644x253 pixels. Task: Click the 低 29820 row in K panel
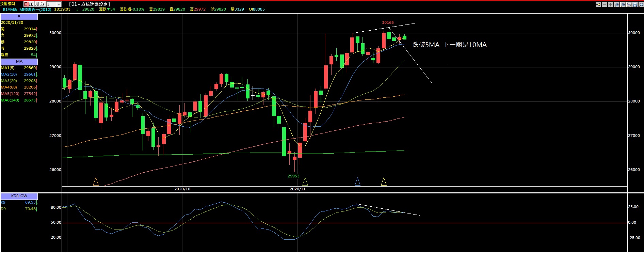19,42
